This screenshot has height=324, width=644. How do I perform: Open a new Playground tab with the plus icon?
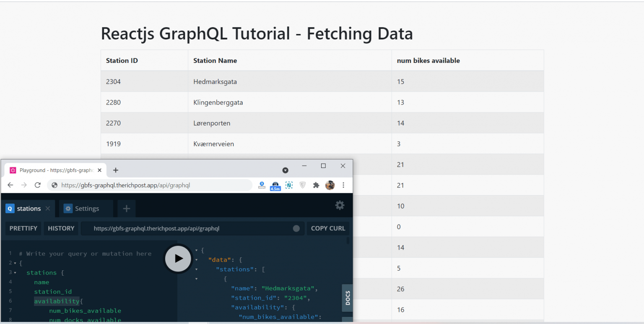(x=126, y=208)
